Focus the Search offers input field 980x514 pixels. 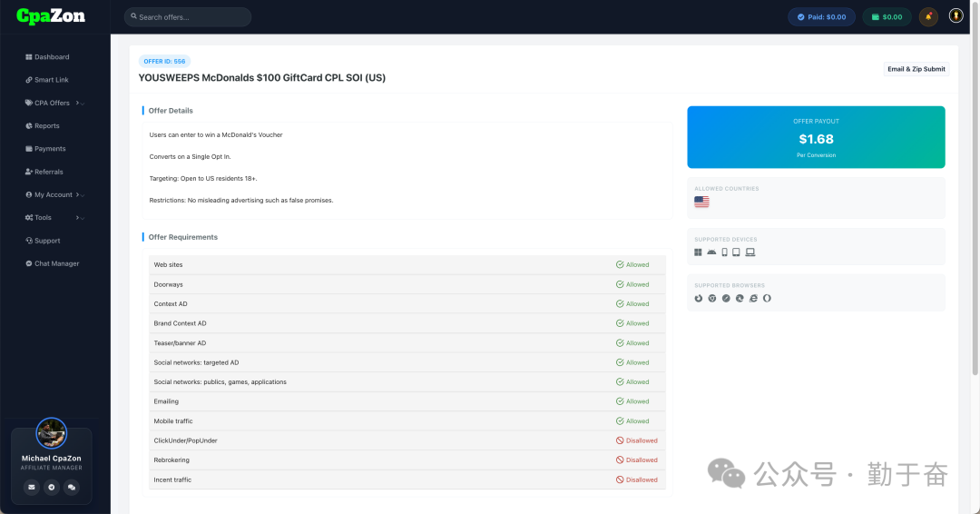(x=188, y=17)
